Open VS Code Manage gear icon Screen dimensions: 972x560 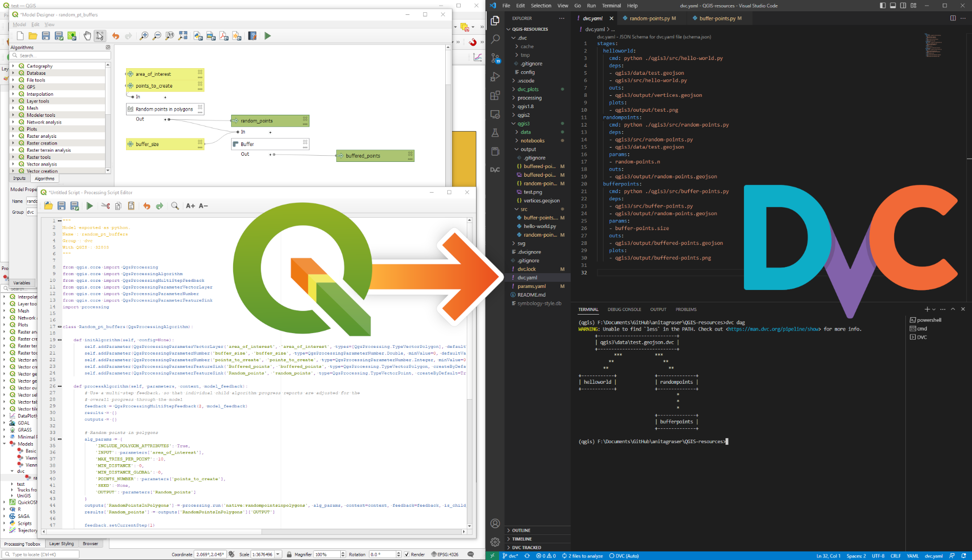pos(495,542)
